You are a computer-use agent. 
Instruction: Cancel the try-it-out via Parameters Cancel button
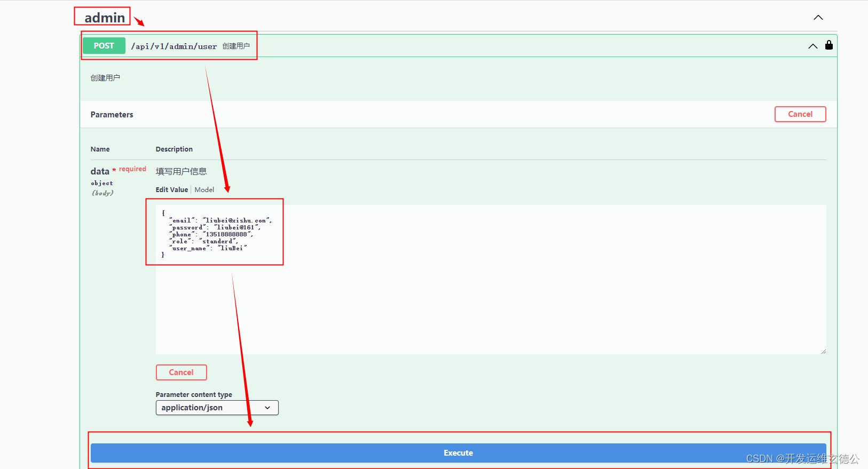point(800,114)
